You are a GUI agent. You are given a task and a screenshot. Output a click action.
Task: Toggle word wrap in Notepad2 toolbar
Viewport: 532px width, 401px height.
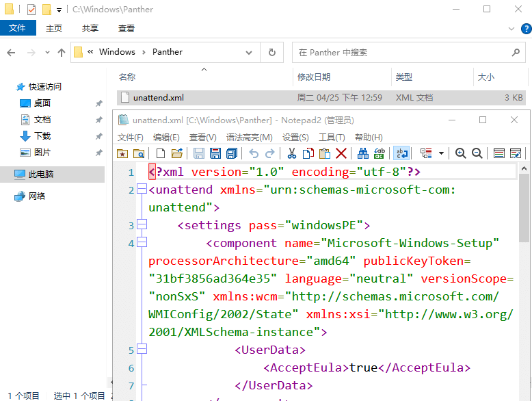(x=401, y=153)
